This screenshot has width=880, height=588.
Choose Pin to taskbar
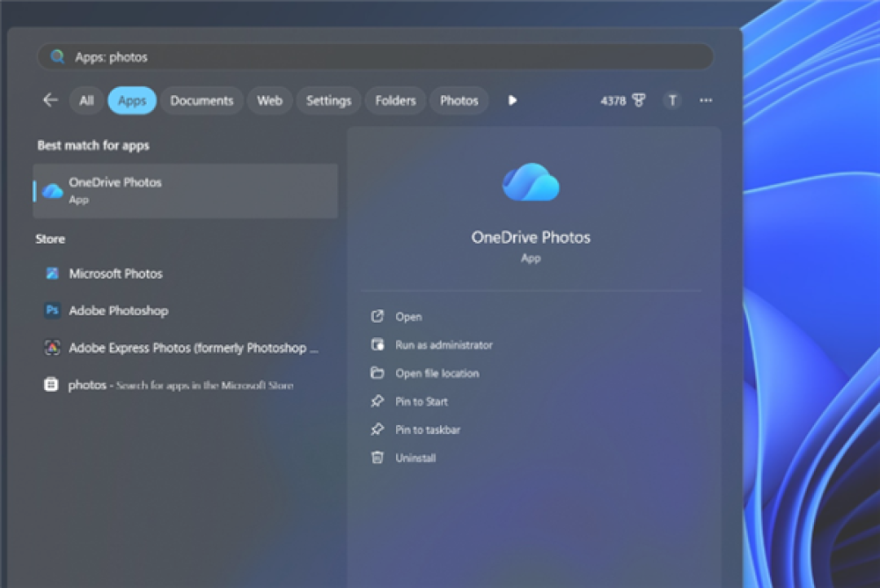[x=428, y=430]
